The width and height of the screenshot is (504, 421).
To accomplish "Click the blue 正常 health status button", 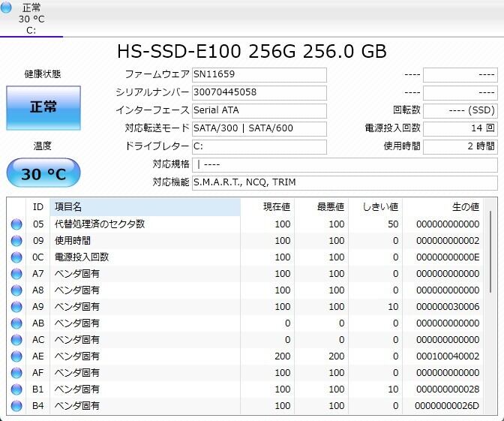I will pos(43,107).
